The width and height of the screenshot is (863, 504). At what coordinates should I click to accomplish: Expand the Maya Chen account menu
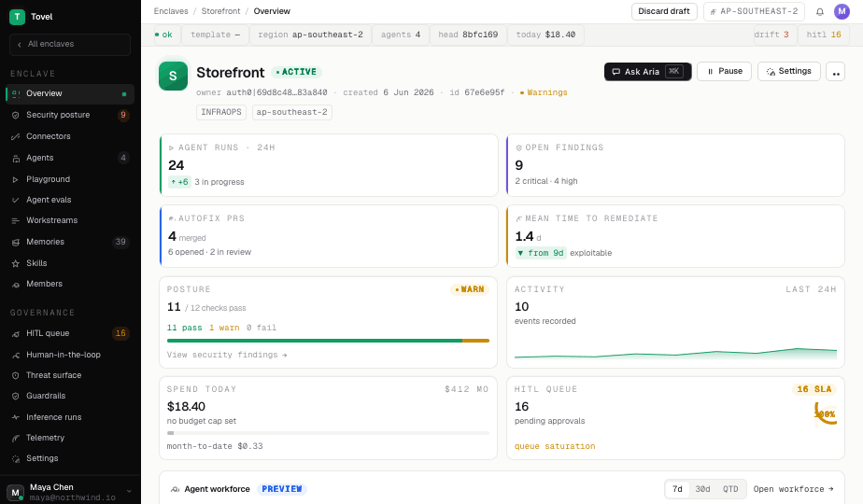129,491
